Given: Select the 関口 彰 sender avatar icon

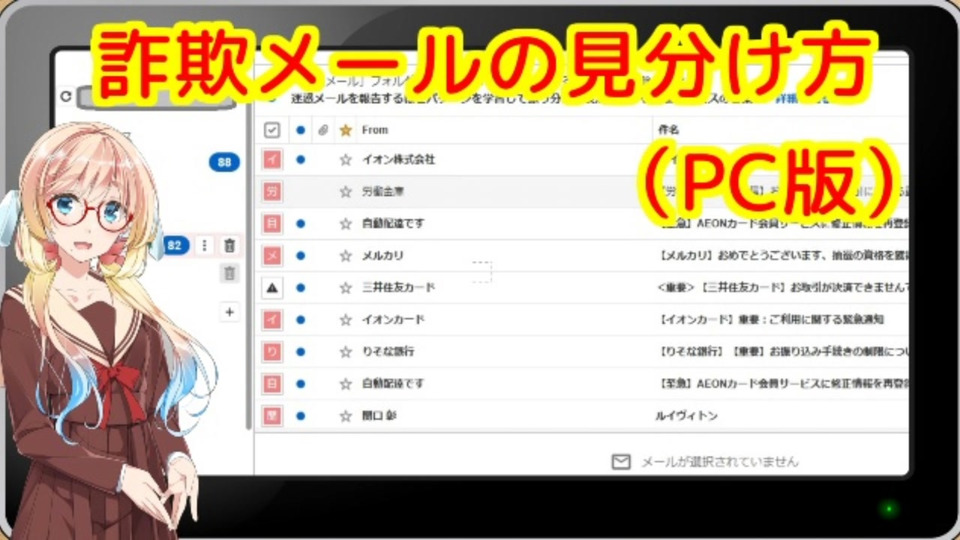Looking at the screenshot, I should (272, 416).
